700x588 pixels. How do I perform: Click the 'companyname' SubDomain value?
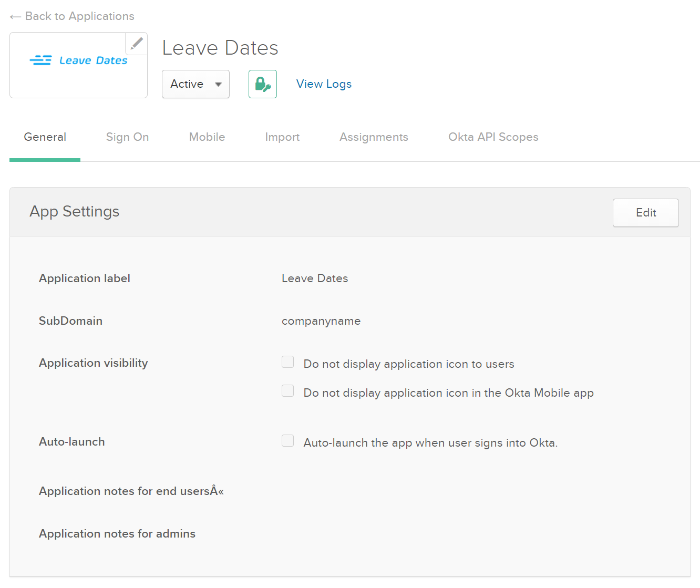pyautogui.click(x=321, y=321)
